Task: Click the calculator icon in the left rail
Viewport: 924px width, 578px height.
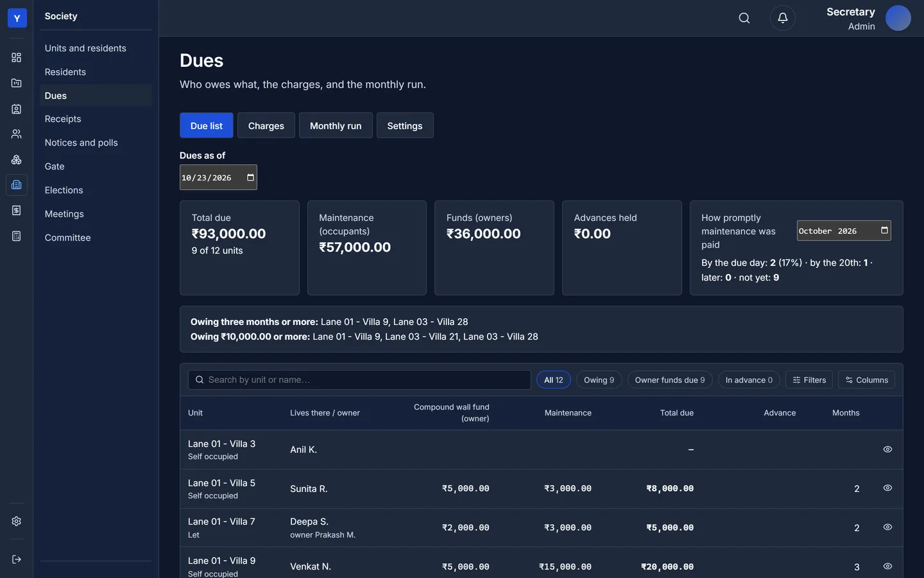Action: pyautogui.click(x=17, y=236)
